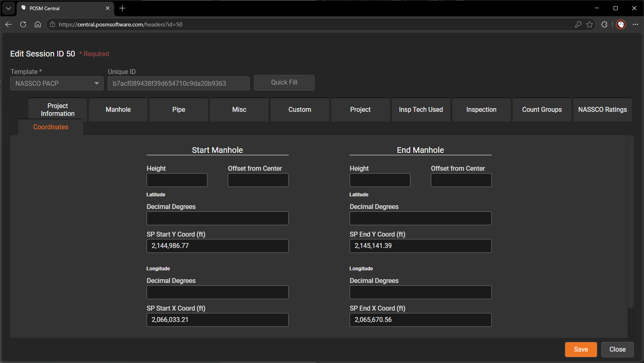Open saved passwords key icon
Viewport: 644px width, 363px height.
[x=578, y=24]
